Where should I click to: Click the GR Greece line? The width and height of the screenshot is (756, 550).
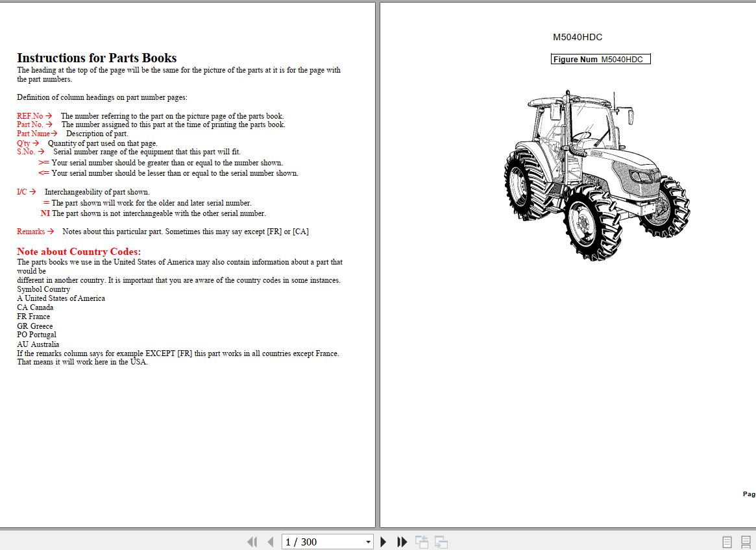(34, 326)
